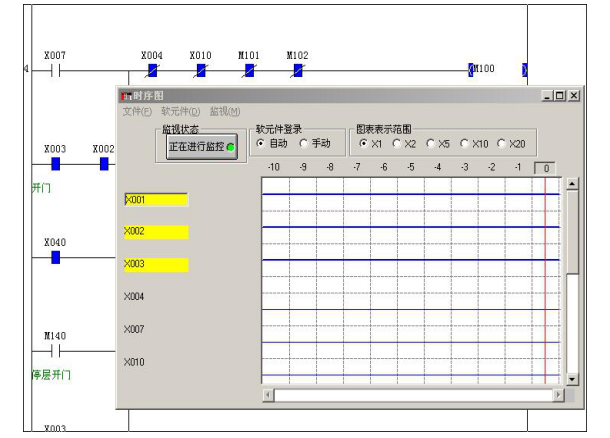Click the X001 device input field
Viewport: 610px width, 438px height.
(x=156, y=200)
